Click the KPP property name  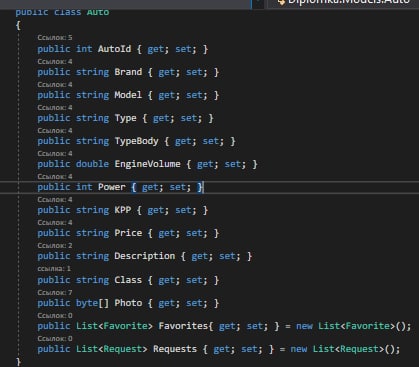tap(123, 210)
